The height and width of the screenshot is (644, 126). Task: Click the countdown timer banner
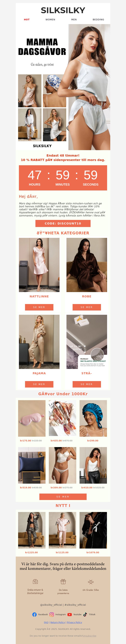click(63, 178)
